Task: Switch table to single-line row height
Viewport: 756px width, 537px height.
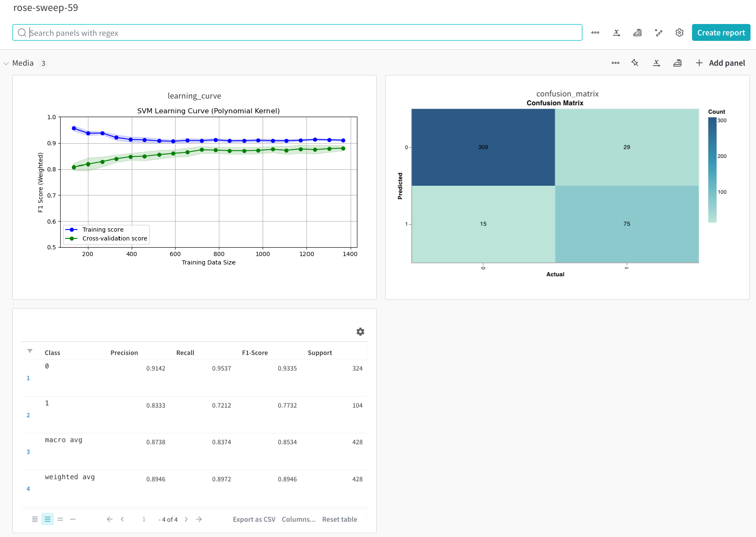Action: tap(73, 519)
